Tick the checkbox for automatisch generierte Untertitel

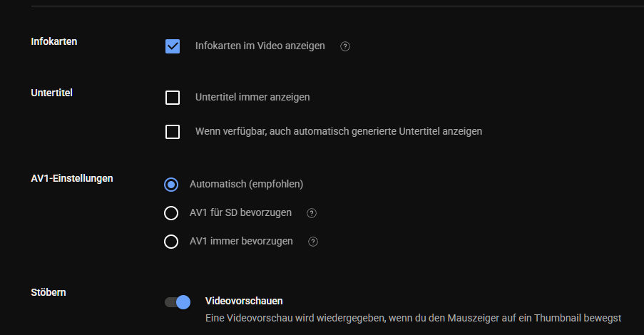pos(172,132)
